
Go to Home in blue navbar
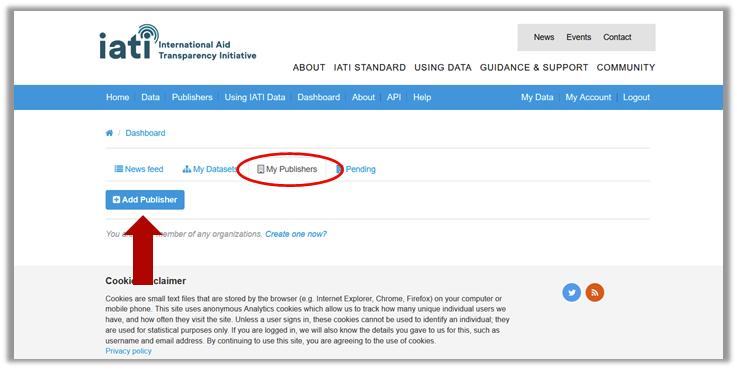coord(118,97)
